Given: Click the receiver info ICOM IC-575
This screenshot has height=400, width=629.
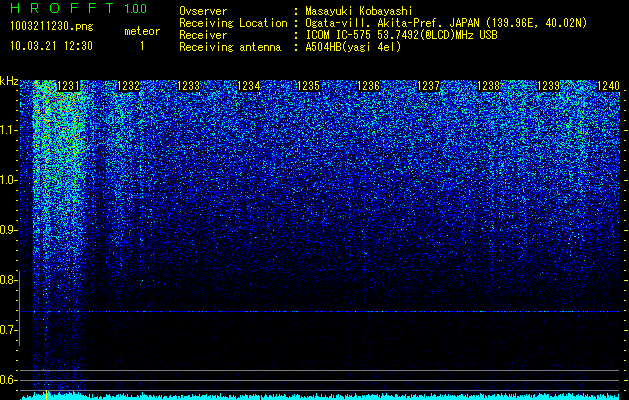Looking at the screenshot, I should pyautogui.click(x=339, y=35).
